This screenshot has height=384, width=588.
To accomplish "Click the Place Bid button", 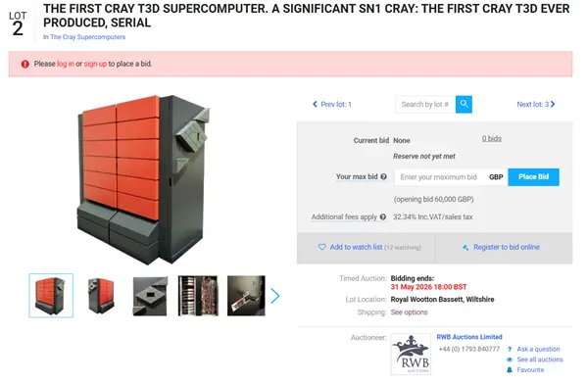I will coord(533,177).
